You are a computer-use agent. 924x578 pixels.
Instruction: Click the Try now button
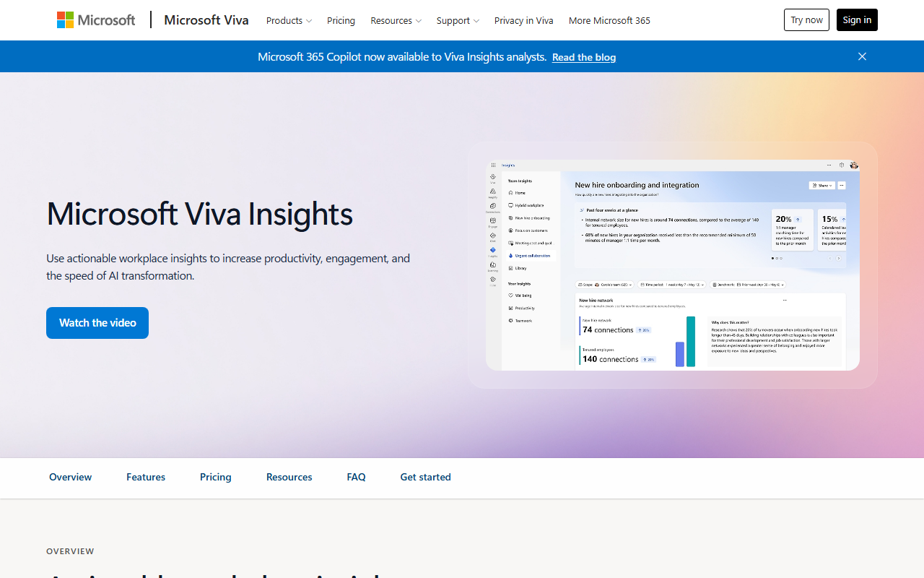[806, 20]
